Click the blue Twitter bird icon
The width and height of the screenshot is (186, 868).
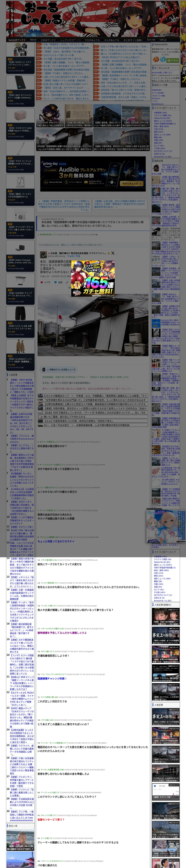163,59
